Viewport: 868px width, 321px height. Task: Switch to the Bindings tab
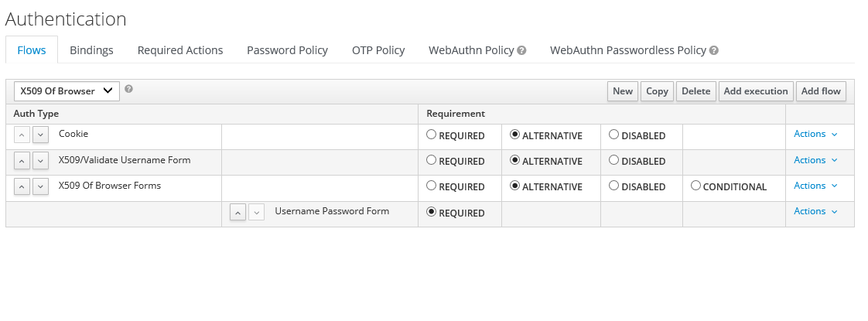pos(91,50)
